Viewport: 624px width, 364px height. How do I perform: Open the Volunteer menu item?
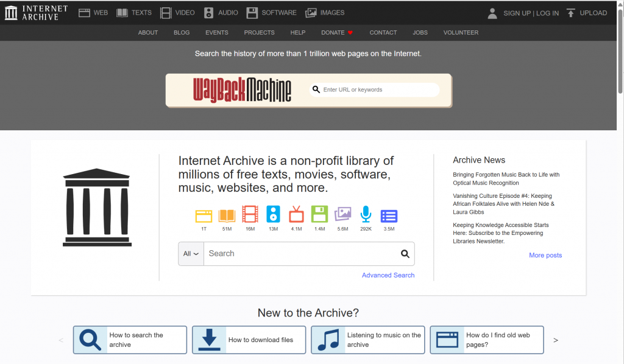(461, 33)
